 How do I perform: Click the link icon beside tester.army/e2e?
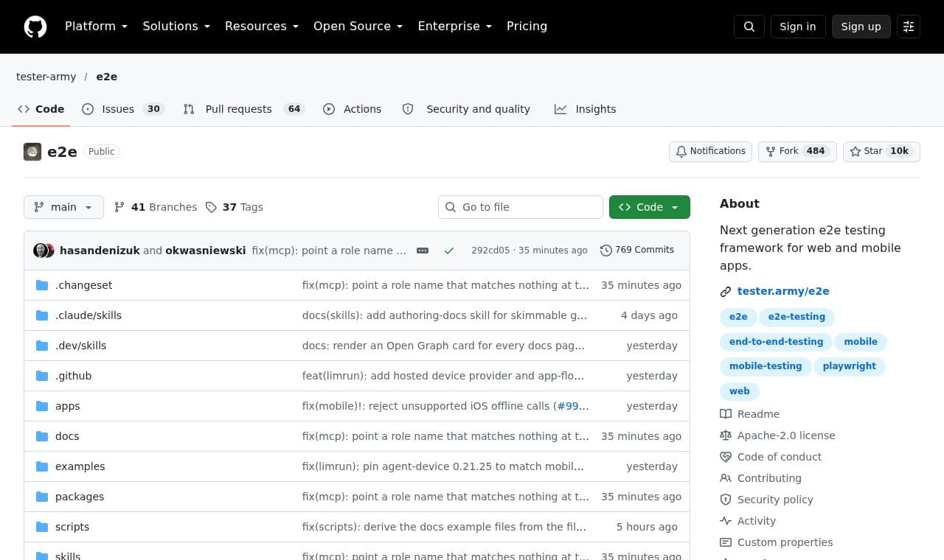coord(726,292)
